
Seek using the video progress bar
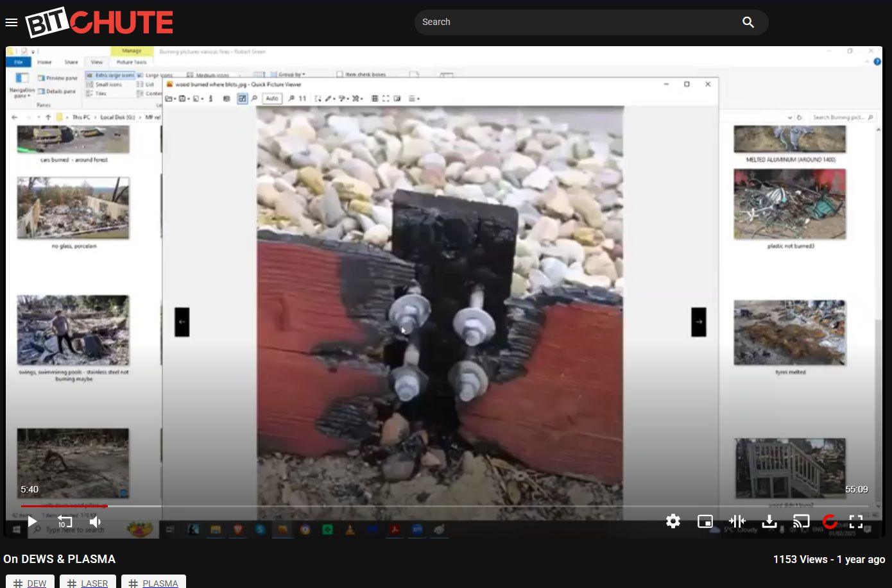(x=444, y=506)
